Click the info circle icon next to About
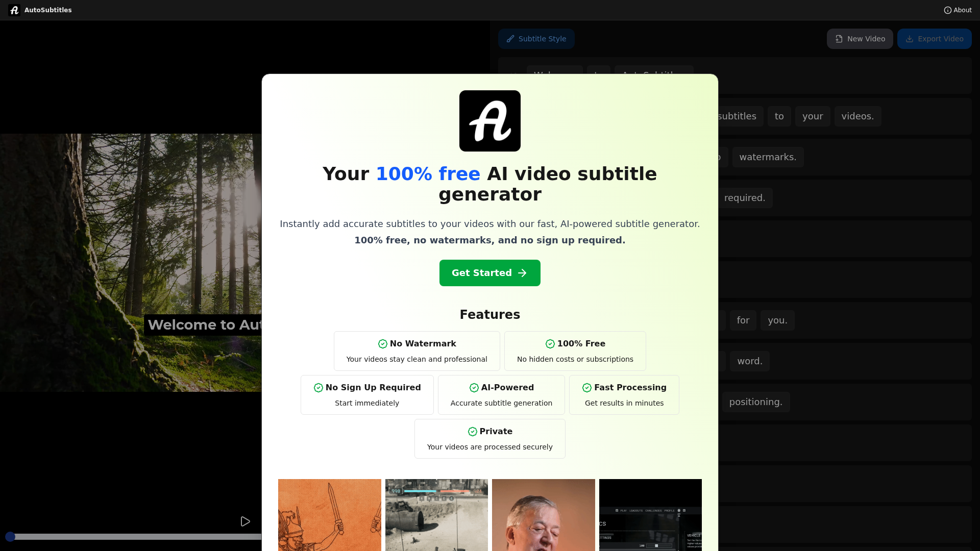Viewport: 980px width, 551px height. pyautogui.click(x=947, y=10)
